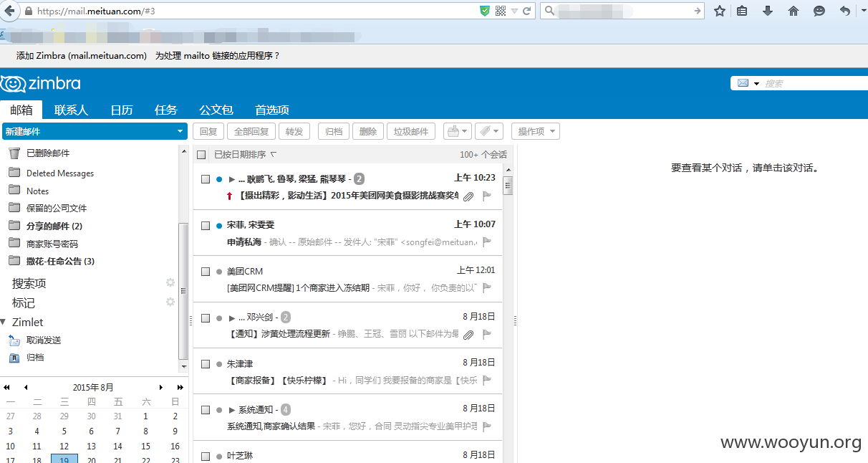Click the attachment paperclip on 美团网美食摄影 email
Viewport: 868px width, 463px height.
[x=468, y=196]
